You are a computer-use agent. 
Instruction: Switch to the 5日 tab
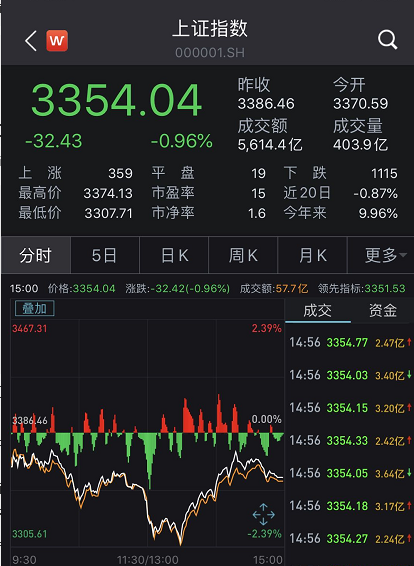105,255
